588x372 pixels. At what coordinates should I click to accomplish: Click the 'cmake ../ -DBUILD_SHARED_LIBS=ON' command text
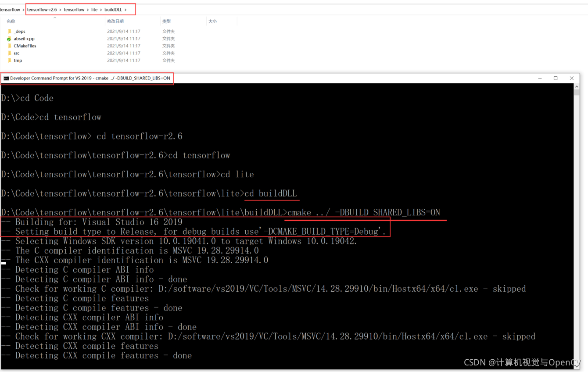point(364,212)
